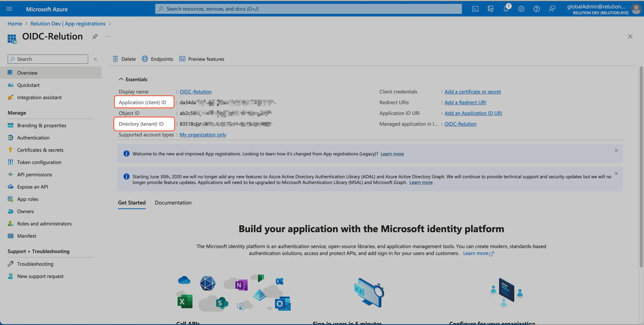
Task: Open the portal hamburger menu
Action: pyautogui.click(x=9, y=9)
